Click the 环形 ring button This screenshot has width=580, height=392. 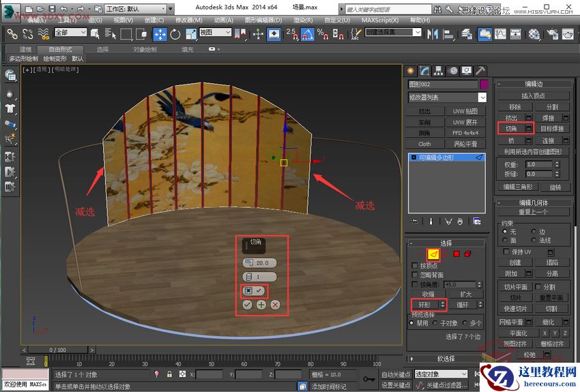424,305
